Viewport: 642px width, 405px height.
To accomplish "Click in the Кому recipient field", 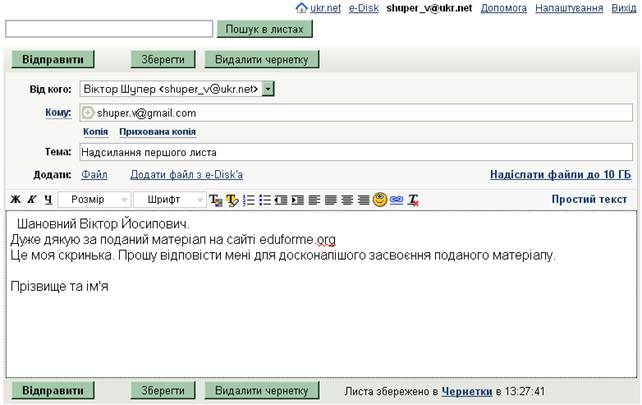I will pyautogui.click(x=356, y=113).
